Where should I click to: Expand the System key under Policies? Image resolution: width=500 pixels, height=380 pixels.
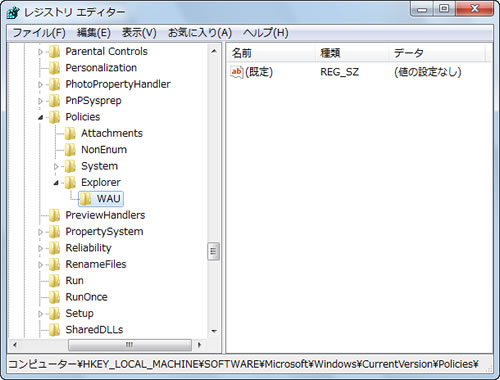pos(56,166)
